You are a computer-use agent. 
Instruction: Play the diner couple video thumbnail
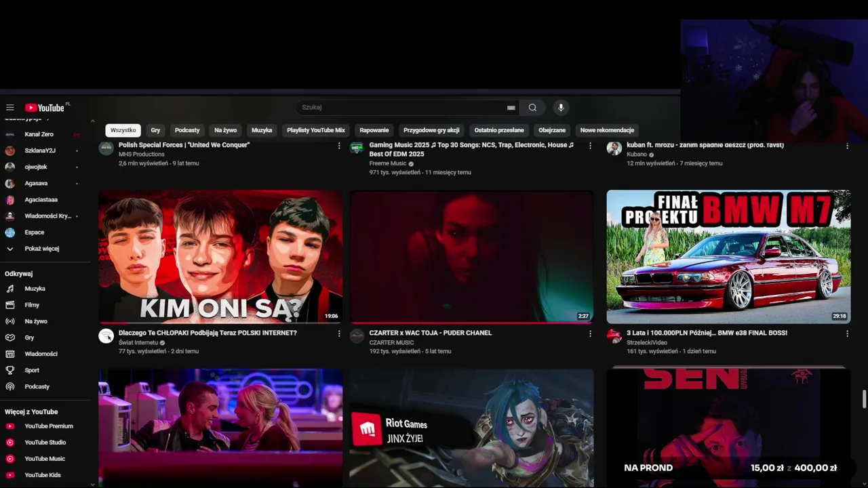(220, 428)
